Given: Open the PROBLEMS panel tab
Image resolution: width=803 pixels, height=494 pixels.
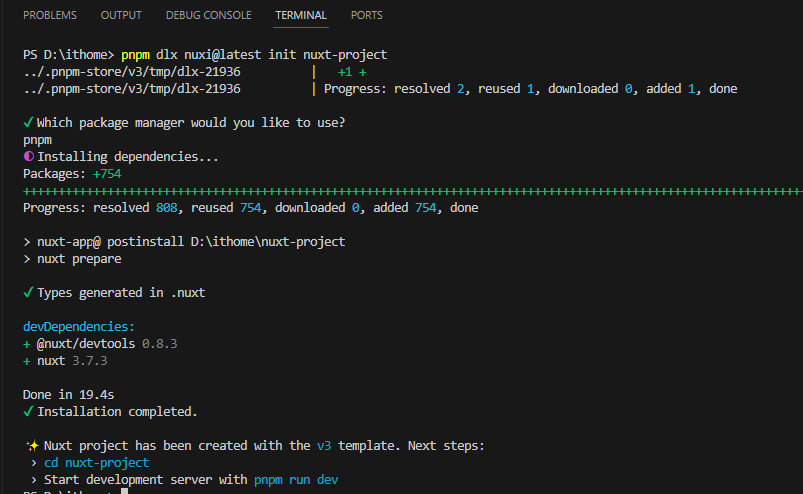Looking at the screenshot, I should [50, 15].
